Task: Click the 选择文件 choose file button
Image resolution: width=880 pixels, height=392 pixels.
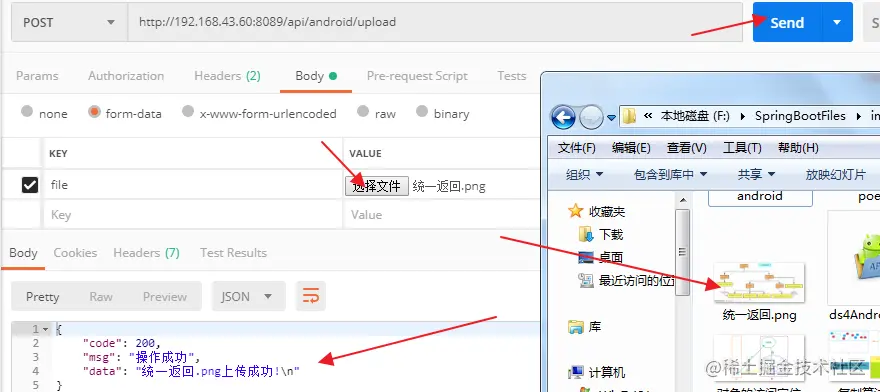Action: pos(377,186)
